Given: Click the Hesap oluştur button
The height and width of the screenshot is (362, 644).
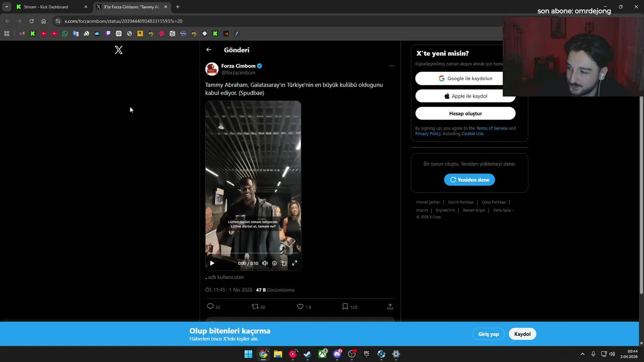Looking at the screenshot, I should pyautogui.click(x=465, y=114).
